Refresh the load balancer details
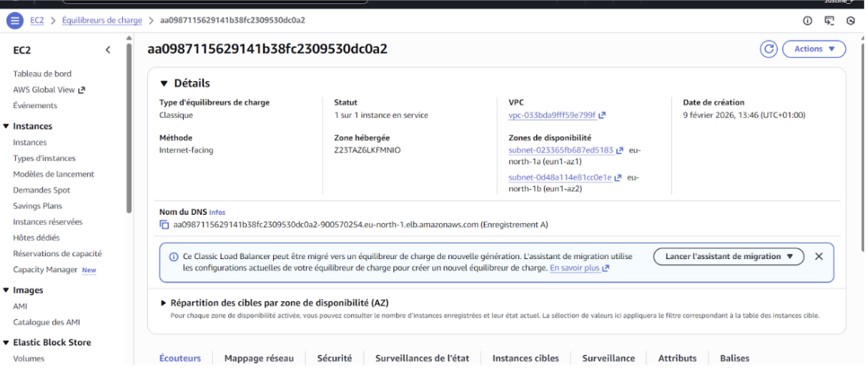The width and height of the screenshot is (868, 392). point(768,49)
